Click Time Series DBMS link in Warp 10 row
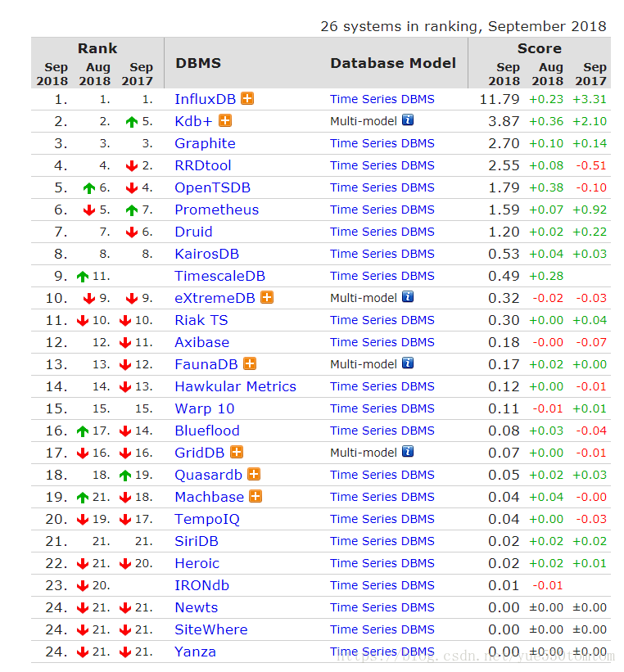 click(x=382, y=408)
